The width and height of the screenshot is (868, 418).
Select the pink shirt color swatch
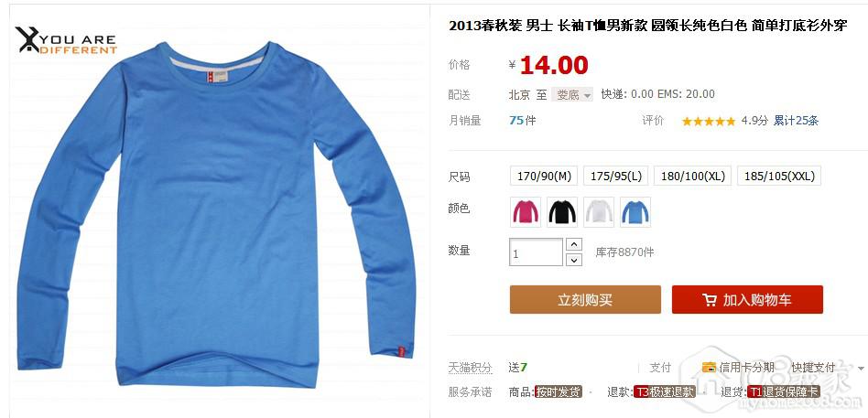(x=526, y=212)
